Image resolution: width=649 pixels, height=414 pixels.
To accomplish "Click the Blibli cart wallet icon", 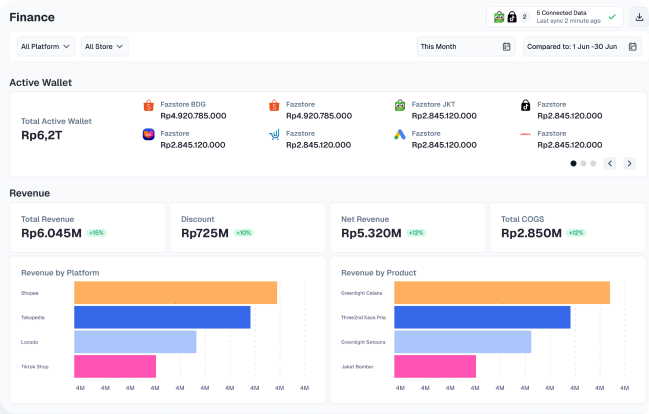I will [274, 134].
